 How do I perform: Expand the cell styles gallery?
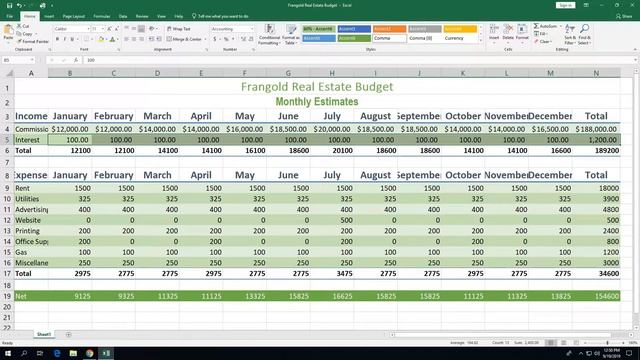click(480, 40)
